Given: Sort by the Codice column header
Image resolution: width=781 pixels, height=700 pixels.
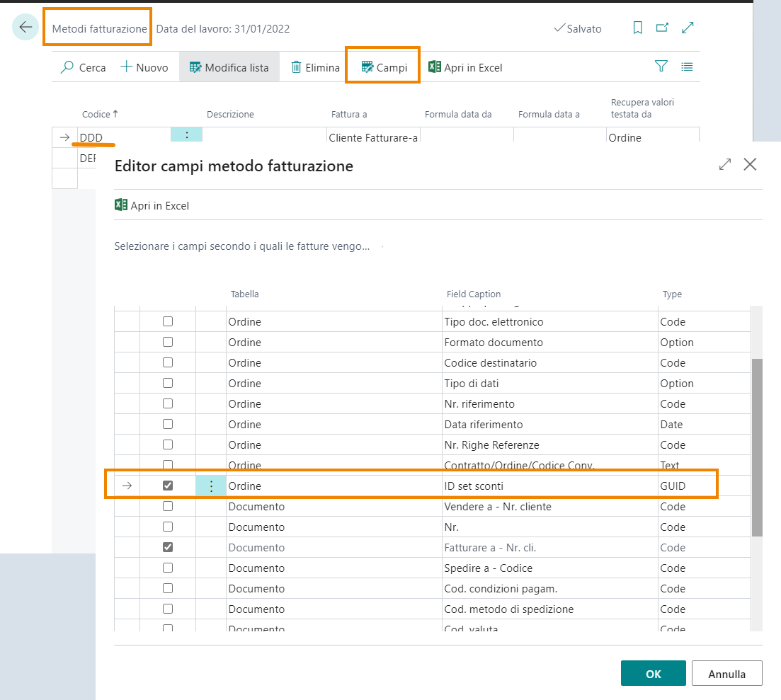Looking at the screenshot, I should coord(96,114).
